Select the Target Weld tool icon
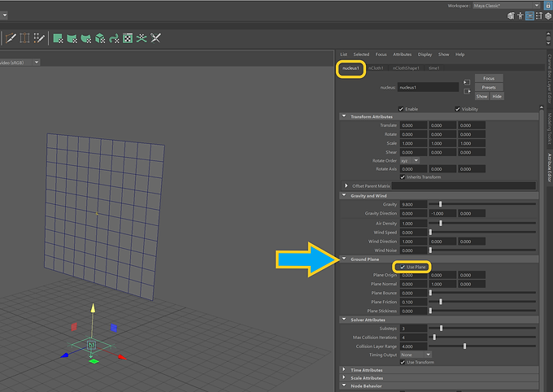553x392 pixels. click(x=24, y=38)
